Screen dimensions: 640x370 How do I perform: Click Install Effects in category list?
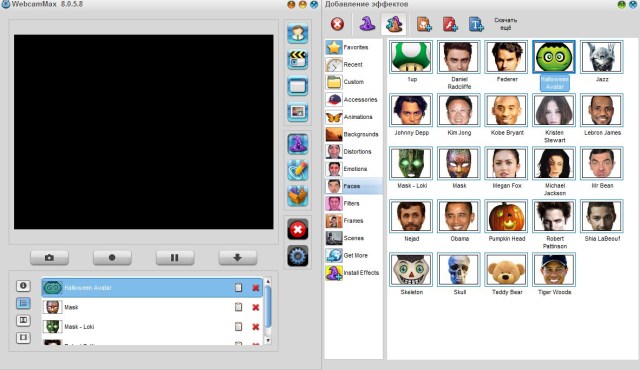(x=354, y=273)
